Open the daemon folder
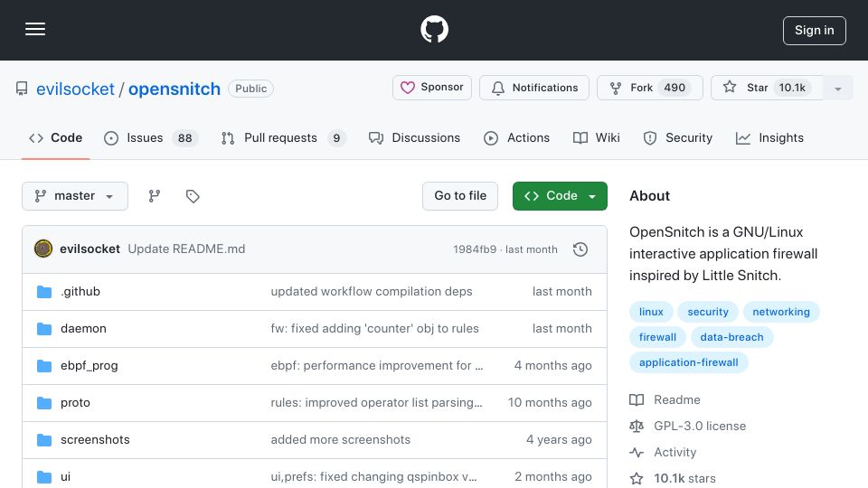Image resolution: width=868 pixels, height=488 pixels. 83,329
